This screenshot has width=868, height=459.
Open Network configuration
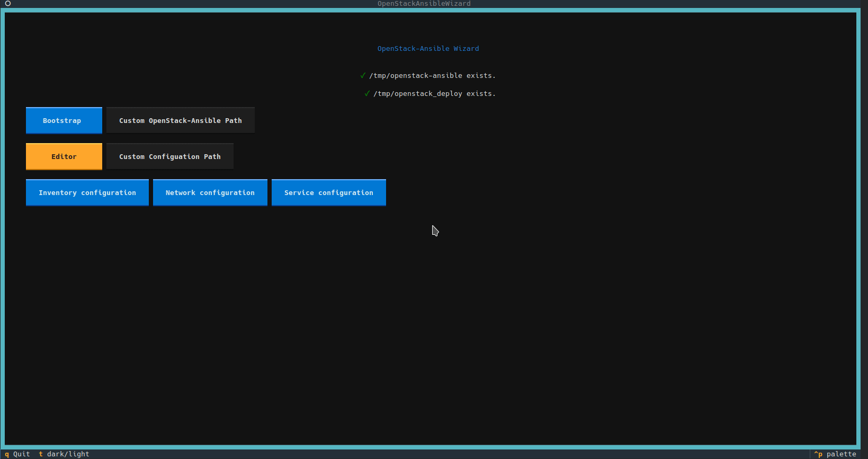(x=210, y=193)
